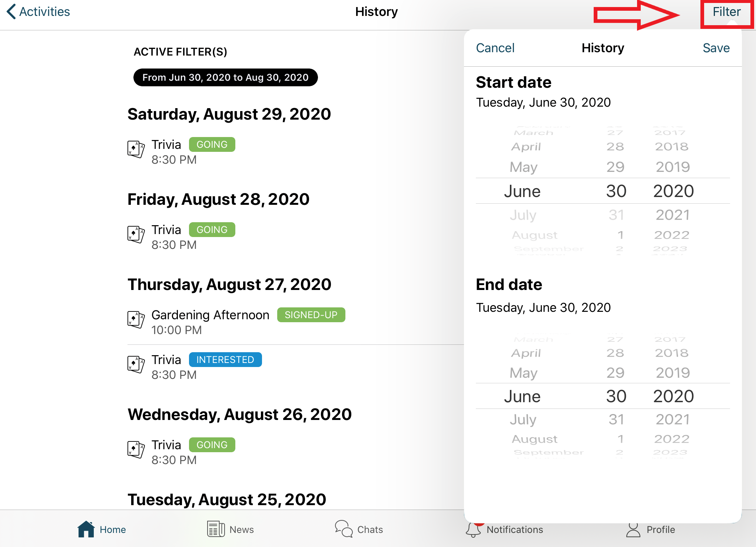Viewport: 756px width, 547px height.
Task: Open the Chats speech bubbles icon
Action: 344,529
